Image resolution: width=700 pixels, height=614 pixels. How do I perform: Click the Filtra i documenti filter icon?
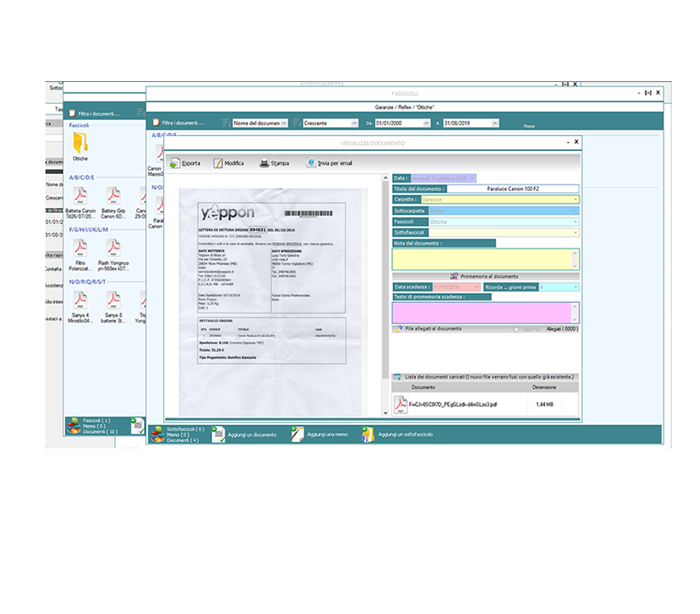[156, 123]
